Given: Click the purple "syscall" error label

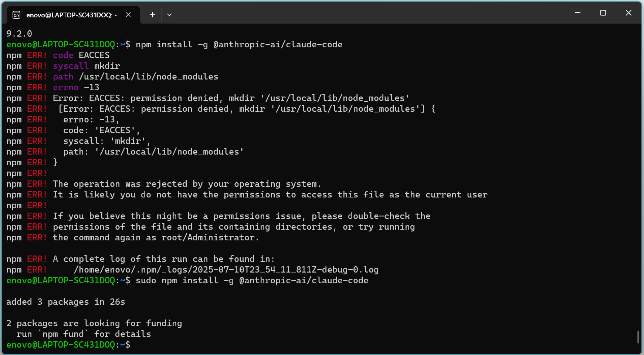Looking at the screenshot, I should (71, 66).
